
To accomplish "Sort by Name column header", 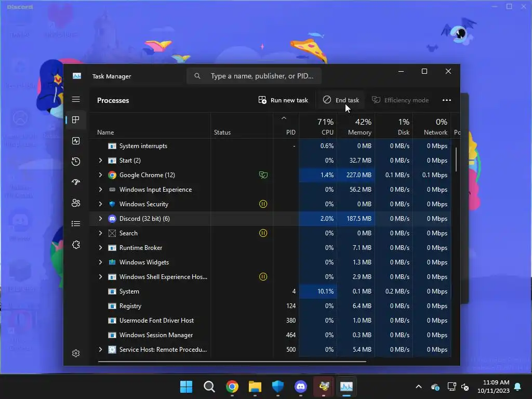I will 150,126.
